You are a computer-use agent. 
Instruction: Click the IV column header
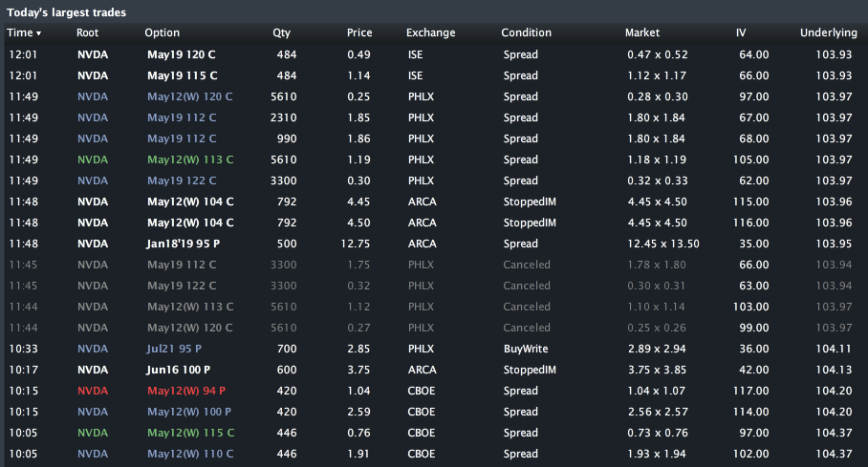pos(741,32)
